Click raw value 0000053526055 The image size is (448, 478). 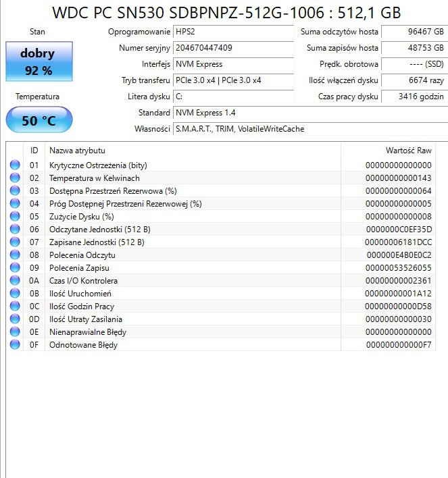[x=399, y=267]
